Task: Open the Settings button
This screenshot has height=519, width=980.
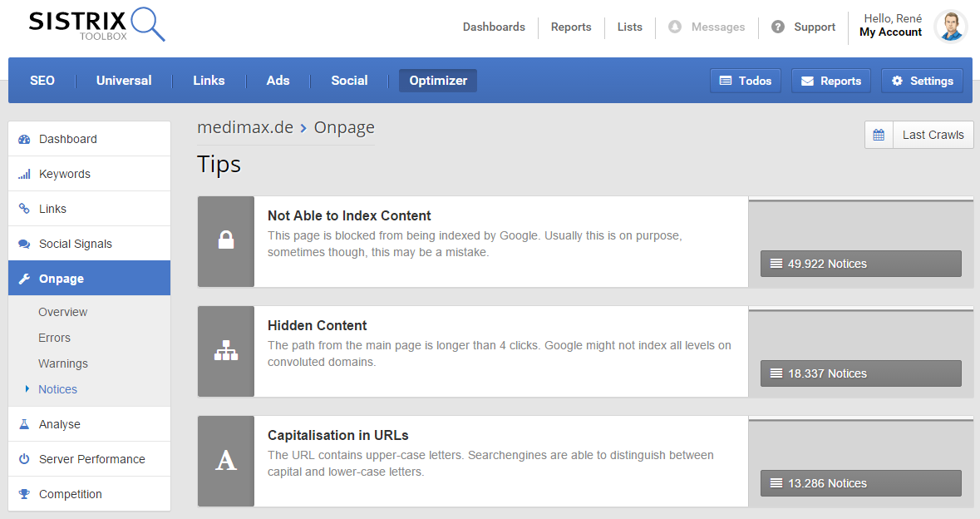Action: point(922,81)
